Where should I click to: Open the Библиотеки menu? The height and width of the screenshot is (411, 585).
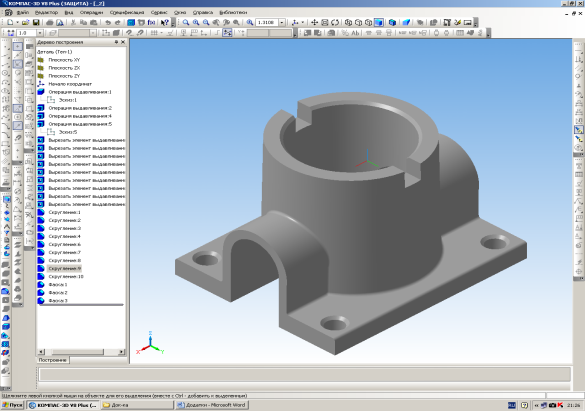(233, 12)
